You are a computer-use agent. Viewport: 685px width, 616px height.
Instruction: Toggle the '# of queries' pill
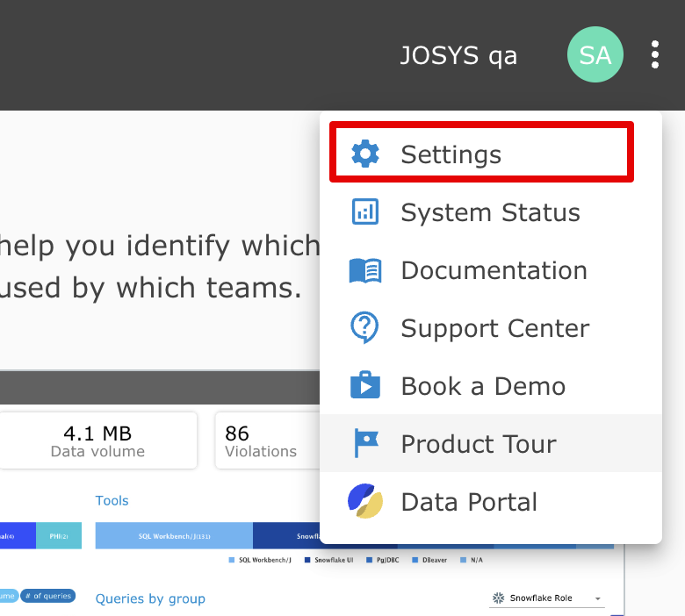(48, 596)
